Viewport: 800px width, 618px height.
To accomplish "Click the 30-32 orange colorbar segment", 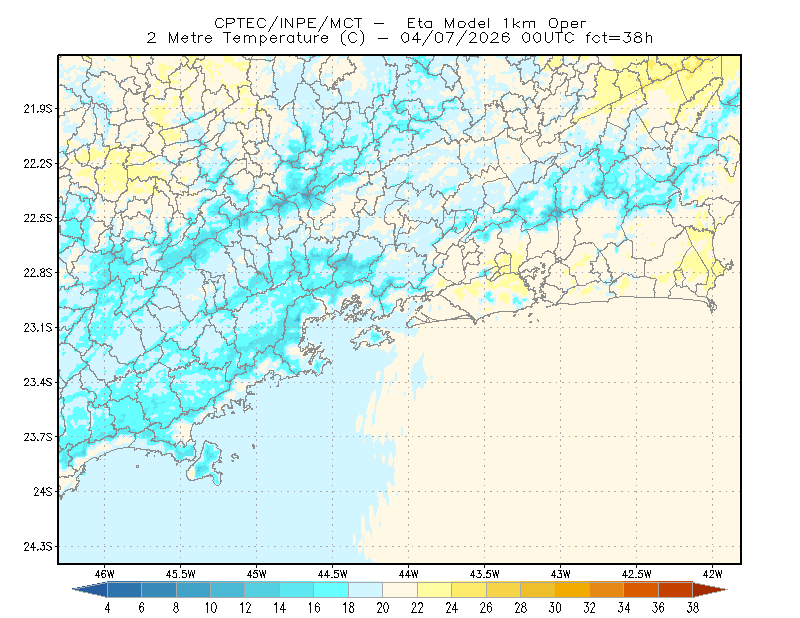I will point(572,589).
